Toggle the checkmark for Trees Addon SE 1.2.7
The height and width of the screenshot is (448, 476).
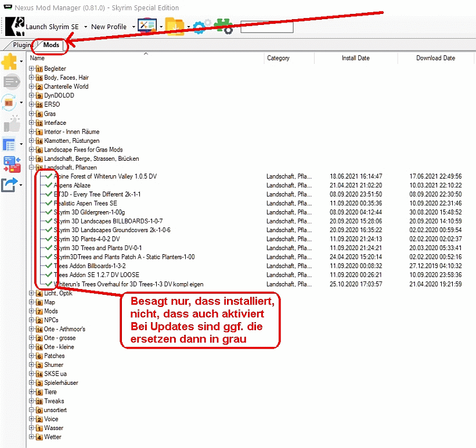click(x=49, y=274)
